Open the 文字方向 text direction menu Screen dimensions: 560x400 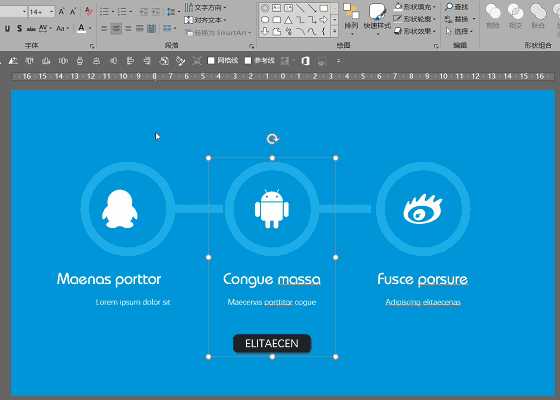[x=206, y=7]
